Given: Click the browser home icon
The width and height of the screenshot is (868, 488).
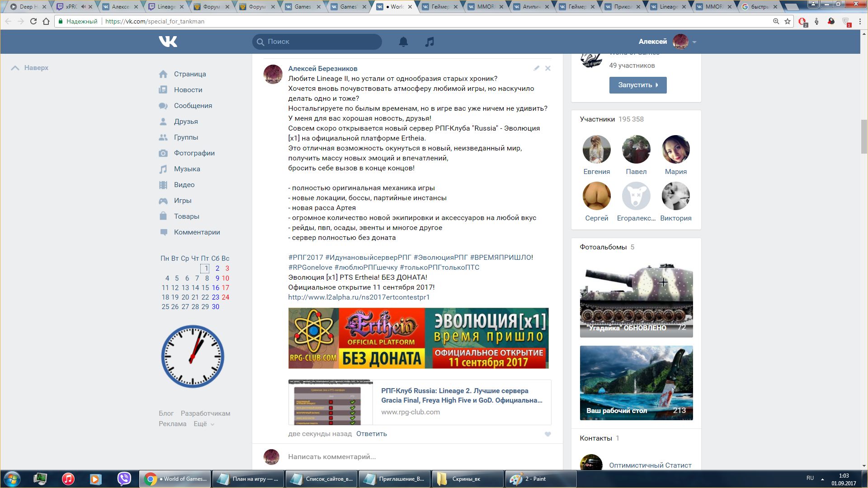Looking at the screenshot, I should pos(46,21).
